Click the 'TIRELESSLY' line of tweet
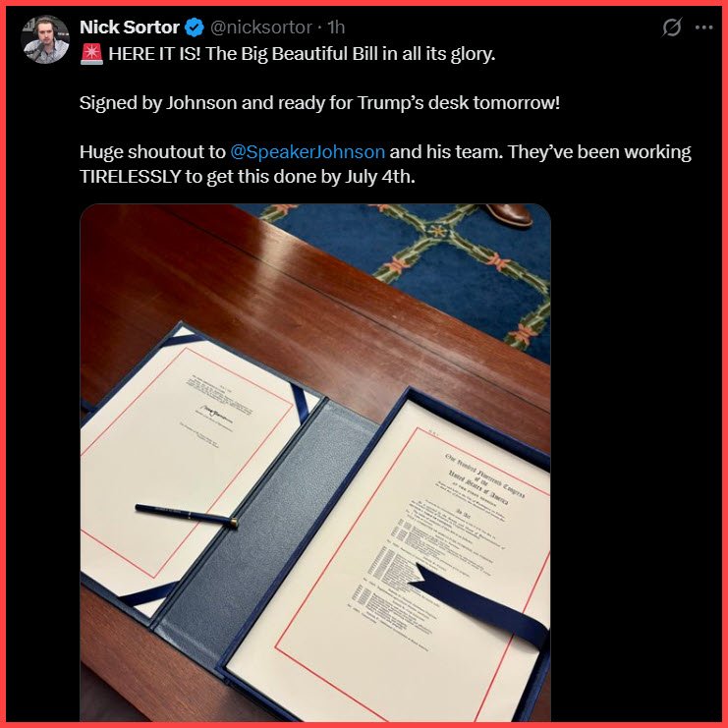This screenshot has width=728, height=728. click(247, 177)
